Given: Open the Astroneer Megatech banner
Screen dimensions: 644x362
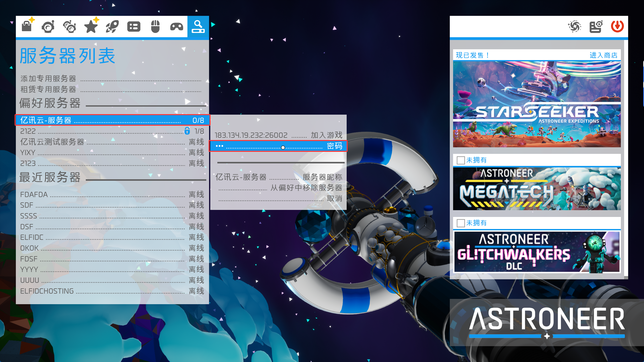Looking at the screenshot, I should 537,189.
